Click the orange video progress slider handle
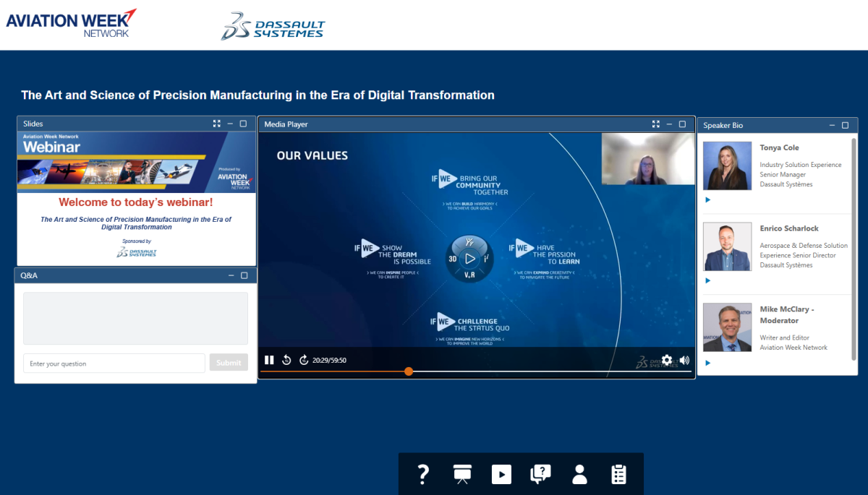 [409, 371]
